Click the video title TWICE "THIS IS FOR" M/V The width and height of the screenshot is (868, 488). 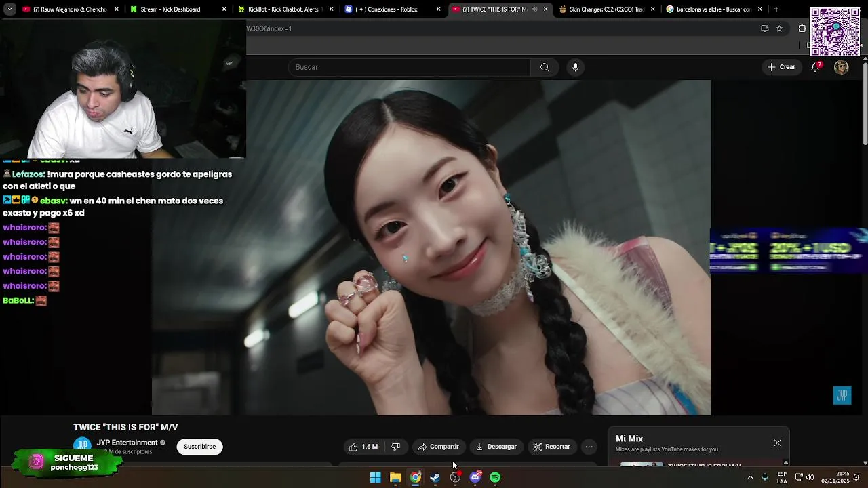125,427
